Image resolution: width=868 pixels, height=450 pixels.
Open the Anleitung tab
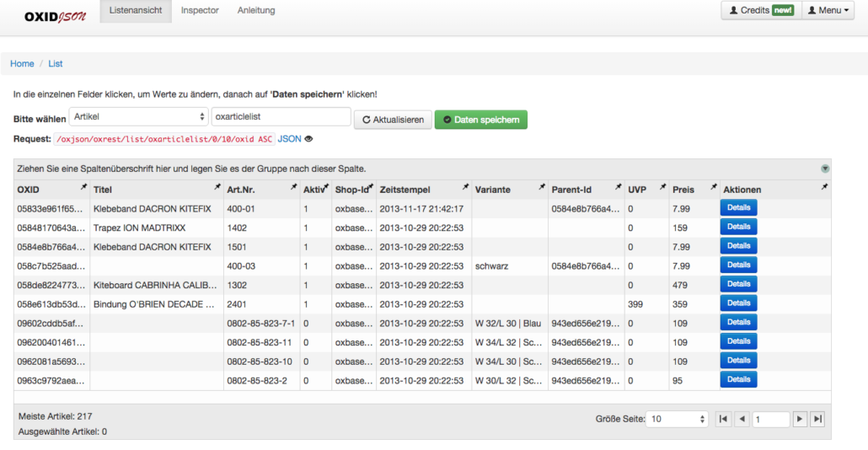[x=256, y=10]
